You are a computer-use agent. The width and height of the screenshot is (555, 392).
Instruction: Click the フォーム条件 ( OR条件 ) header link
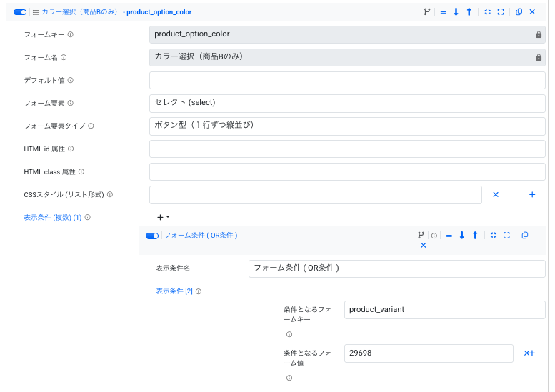pos(201,235)
